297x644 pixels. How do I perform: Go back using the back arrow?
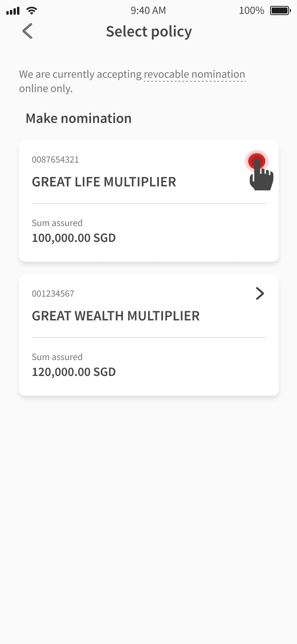27,31
